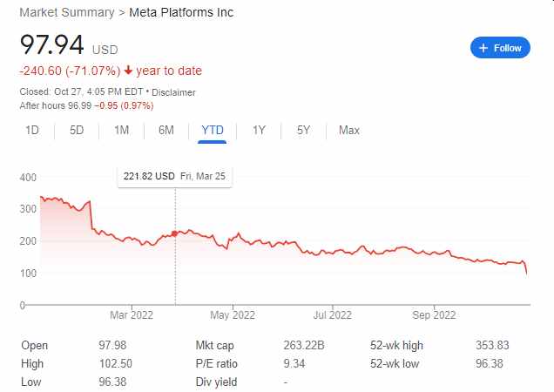Click the 221.82 USD chart tooltip
This screenshot has width=554, height=392.
coord(175,176)
